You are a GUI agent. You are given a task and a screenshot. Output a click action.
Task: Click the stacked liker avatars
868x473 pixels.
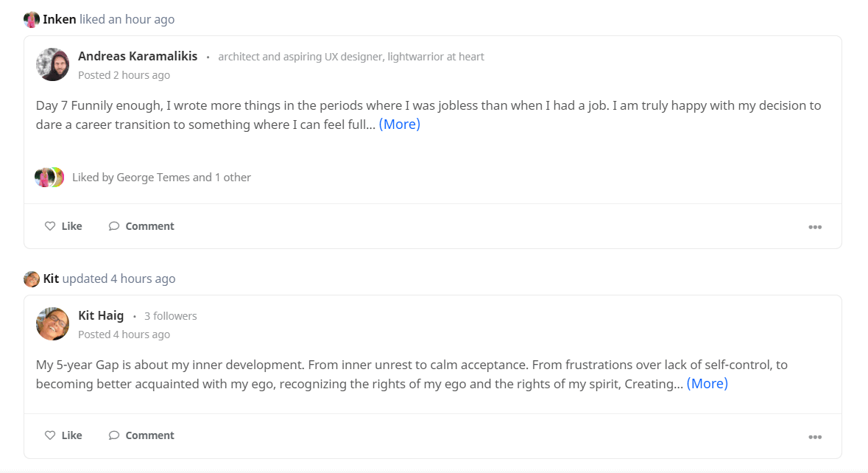click(x=49, y=178)
